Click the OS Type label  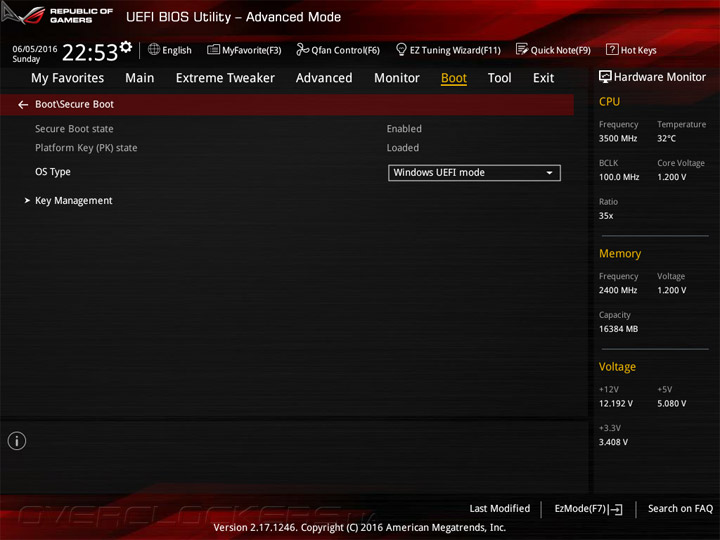coord(53,172)
